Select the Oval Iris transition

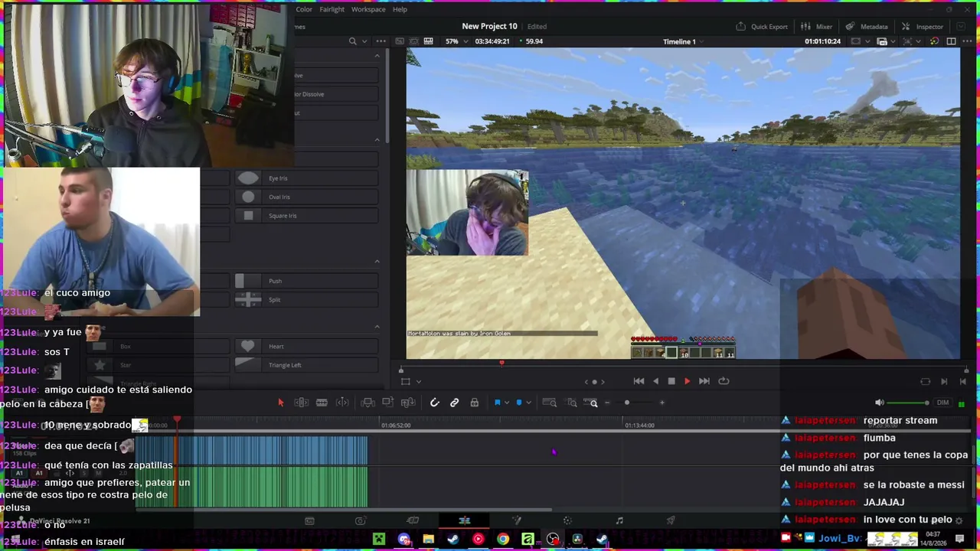pos(306,197)
